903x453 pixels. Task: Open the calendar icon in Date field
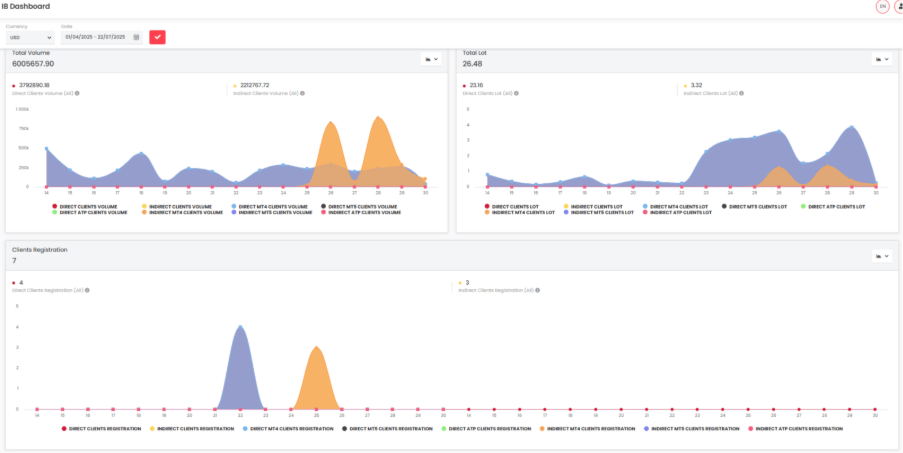coord(136,37)
